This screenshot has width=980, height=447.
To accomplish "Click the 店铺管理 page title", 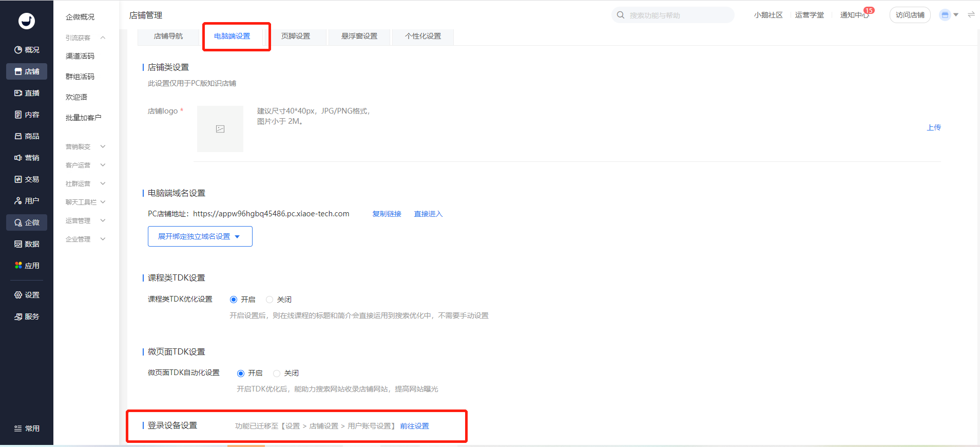I will 146,15.
